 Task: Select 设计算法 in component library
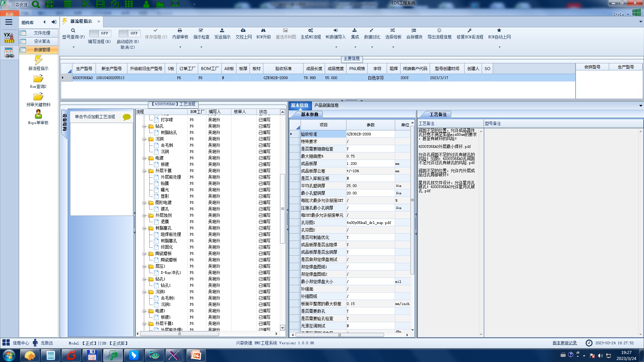42,41
